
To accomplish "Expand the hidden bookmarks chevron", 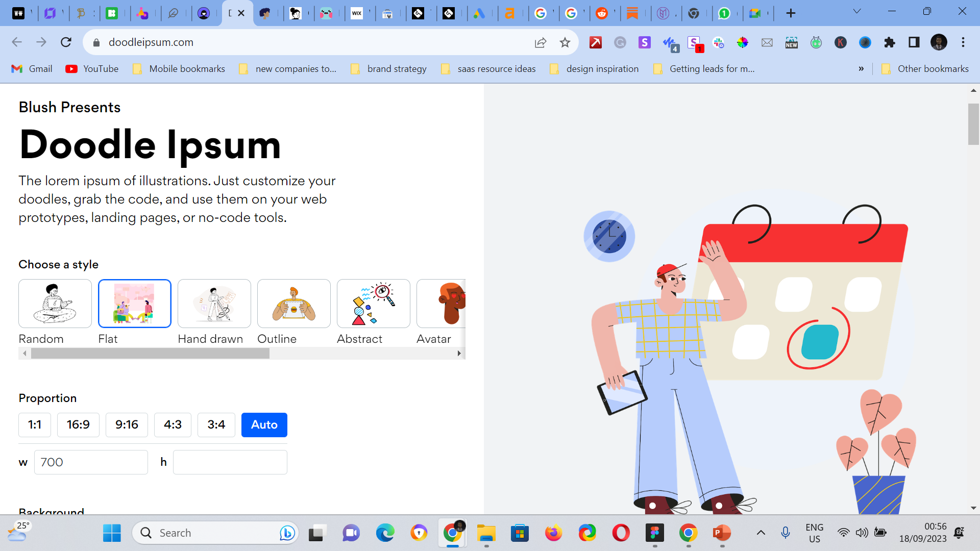I will point(861,69).
